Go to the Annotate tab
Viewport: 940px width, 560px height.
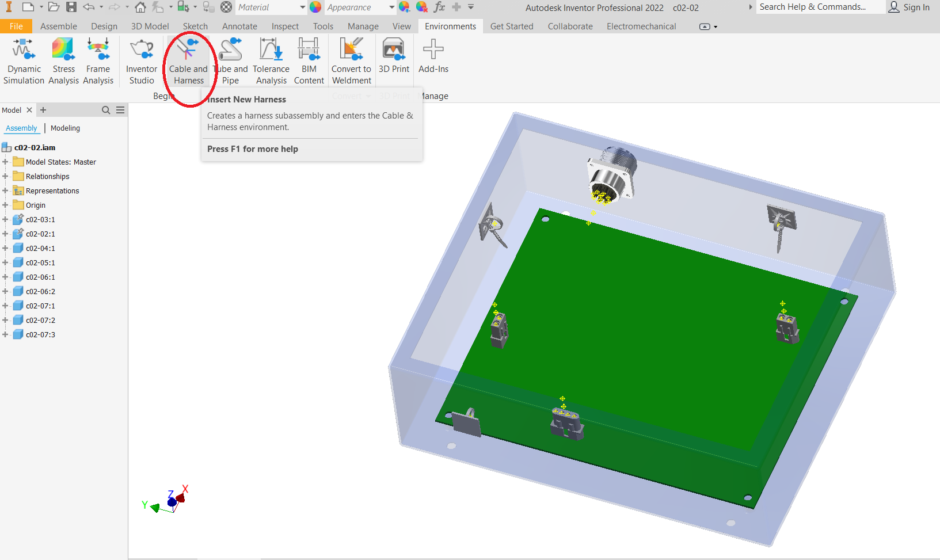239,26
